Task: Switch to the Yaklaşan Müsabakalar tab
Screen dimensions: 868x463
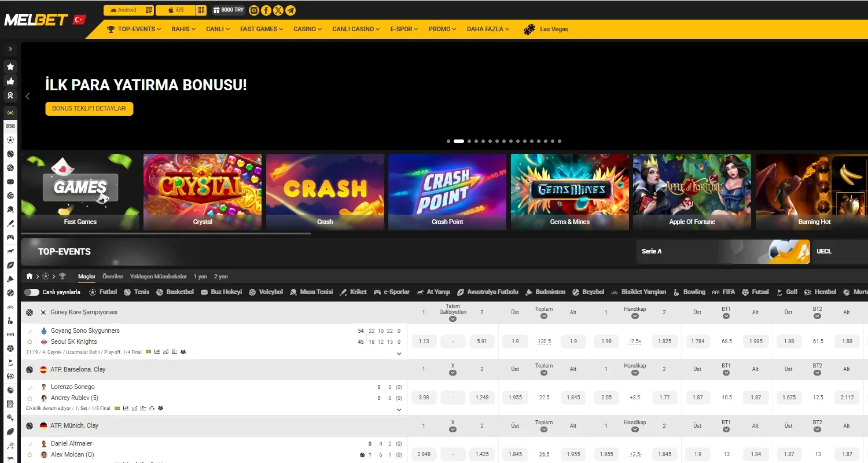Action: [159, 277]
